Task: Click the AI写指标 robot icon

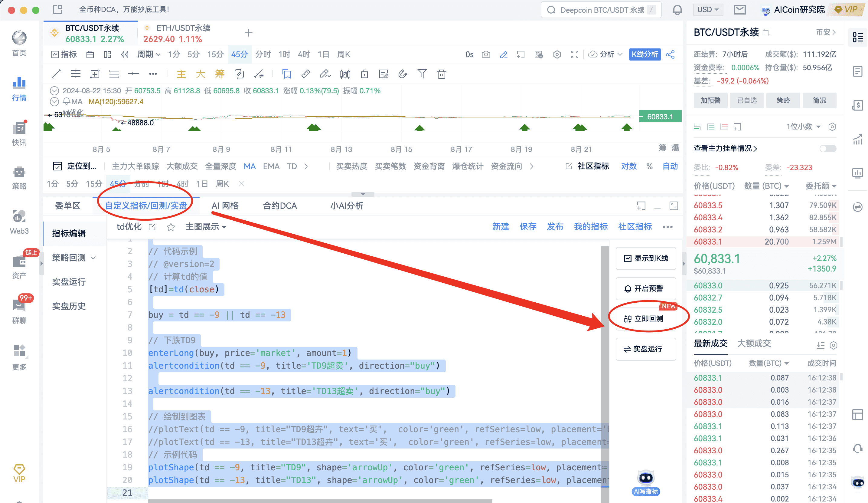Action: (x=645, y=482)
